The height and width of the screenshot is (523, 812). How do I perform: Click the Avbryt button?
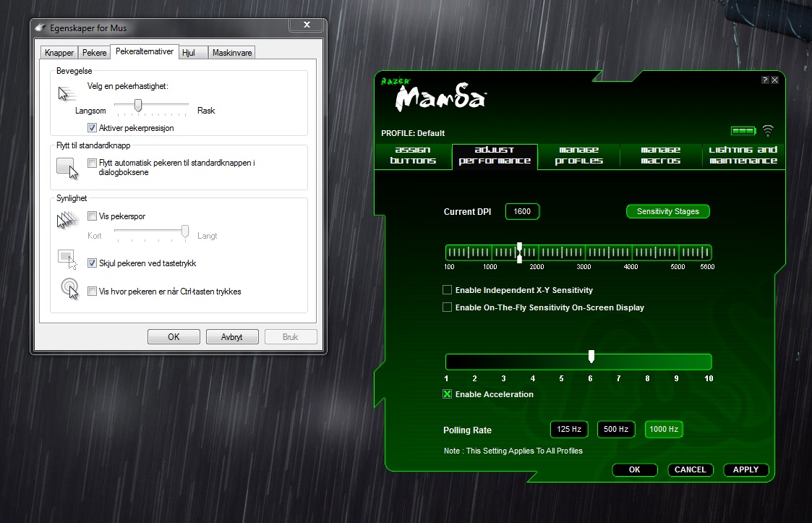coord(232,337)
